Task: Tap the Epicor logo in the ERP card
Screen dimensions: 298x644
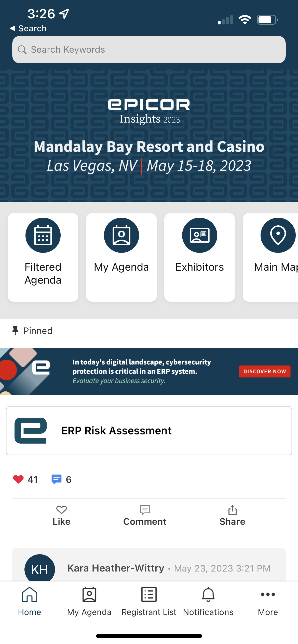Action: click(x=31, y=431)
